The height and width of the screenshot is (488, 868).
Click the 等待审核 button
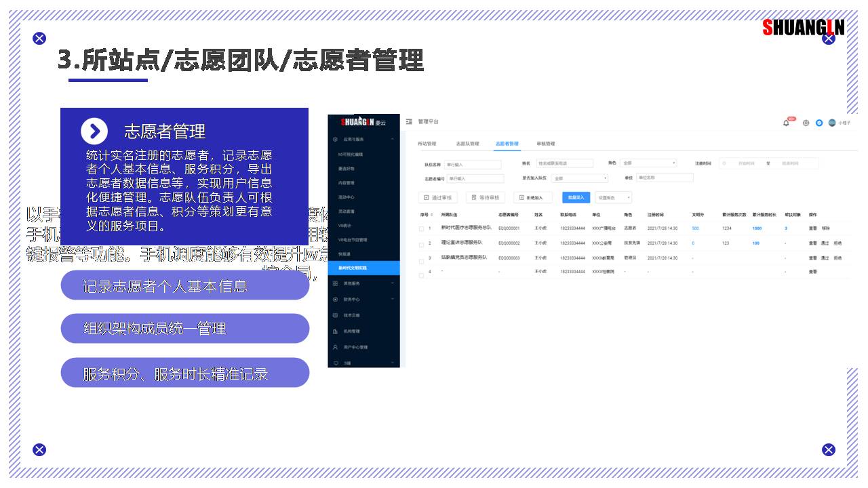pos(485,198)
